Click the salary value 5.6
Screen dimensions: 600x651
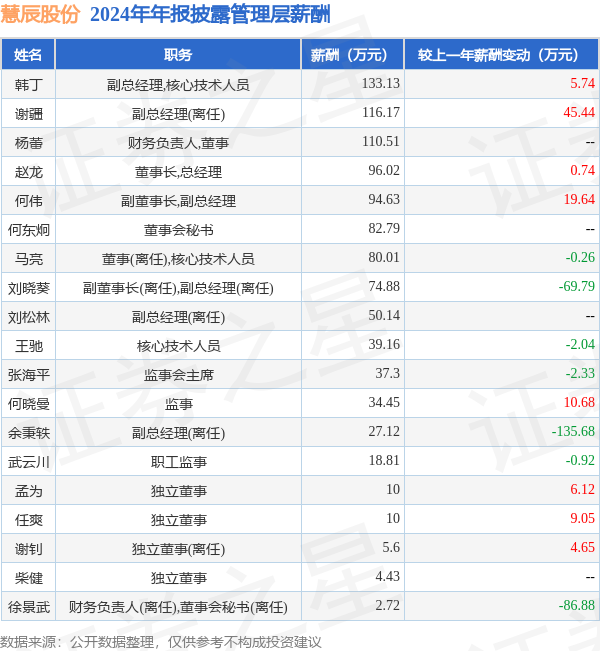point(391,547)
